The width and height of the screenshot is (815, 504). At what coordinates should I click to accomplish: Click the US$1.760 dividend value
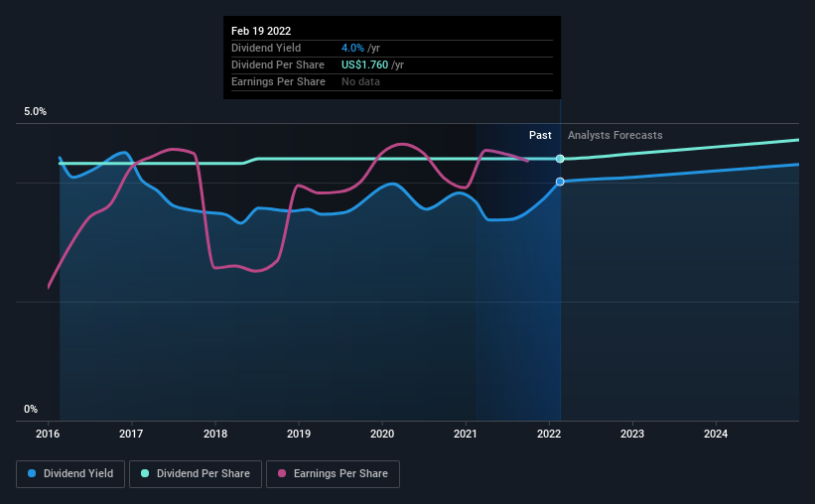[x=365, y=64]
